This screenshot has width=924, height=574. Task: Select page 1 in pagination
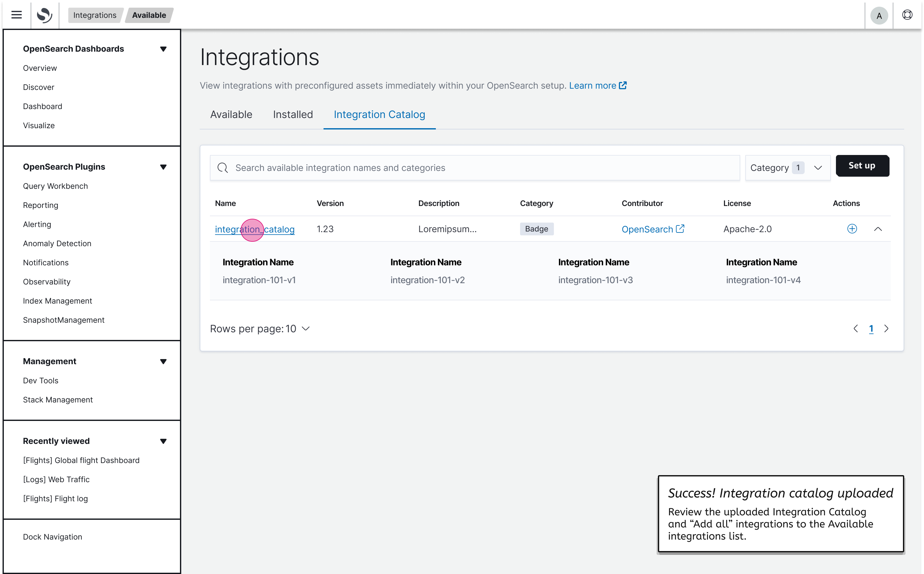click(x=871, y=328)
